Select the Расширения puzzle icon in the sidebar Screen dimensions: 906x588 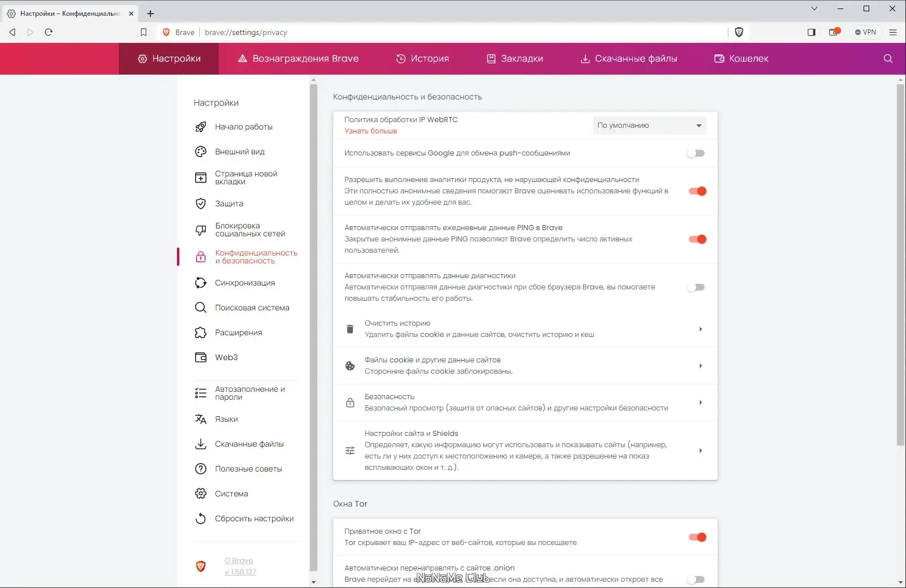(201, 332)
